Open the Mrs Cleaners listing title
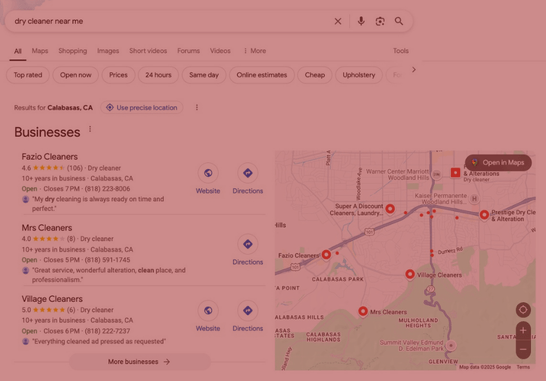Image resolution: width=546 pixels, height=381 pixels. pos(47,228)
